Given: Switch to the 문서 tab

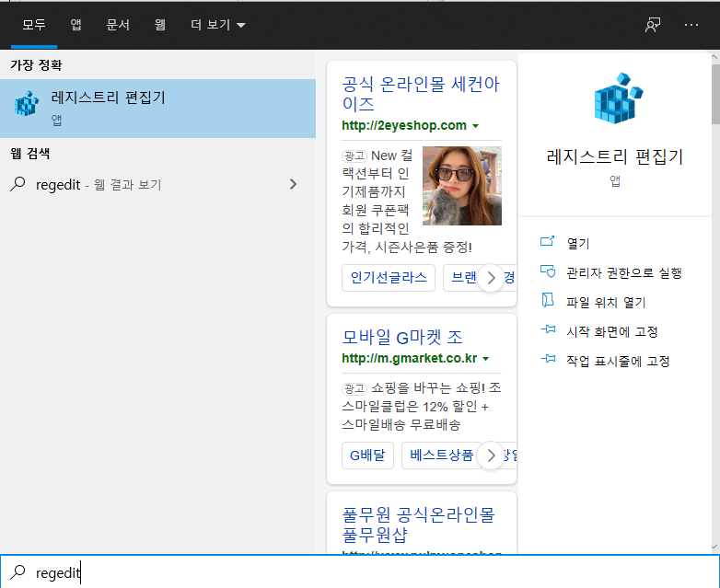Looking at the screenshot, I should tap(118, 24).
